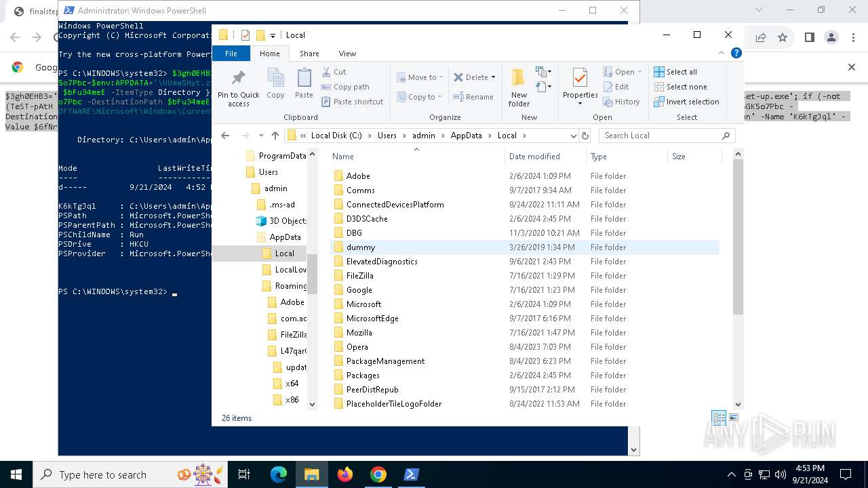Click Select none in ribbon
Image resolution: width=868 pixels, height=488 pixels.
click(680, 87)
